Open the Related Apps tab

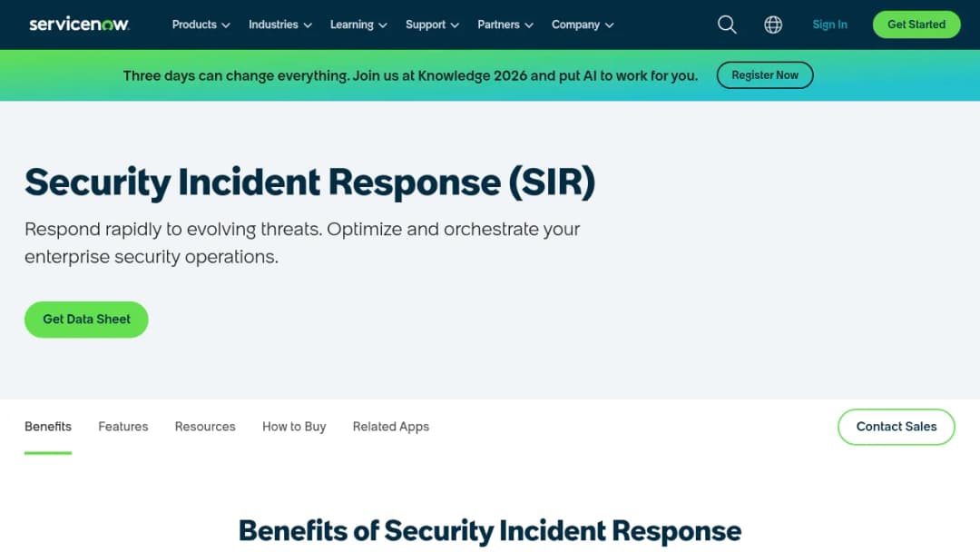390,427
